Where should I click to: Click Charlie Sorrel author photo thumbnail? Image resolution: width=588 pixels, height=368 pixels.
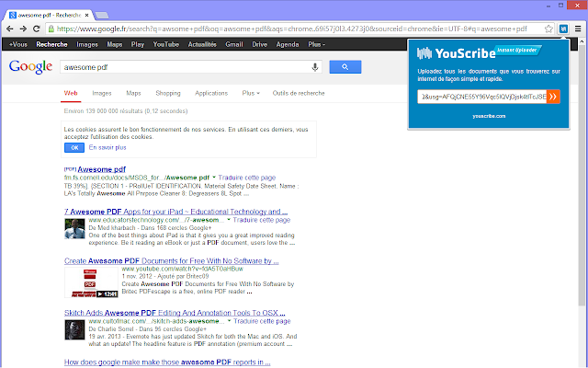[x=74, y=329]
